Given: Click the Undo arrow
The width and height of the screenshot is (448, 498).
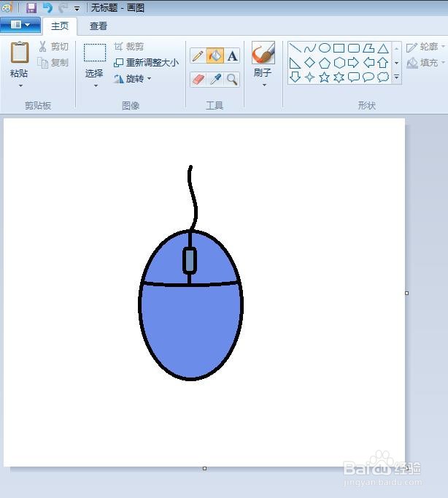Looking at the screenshot, I should tap(47, 7).
